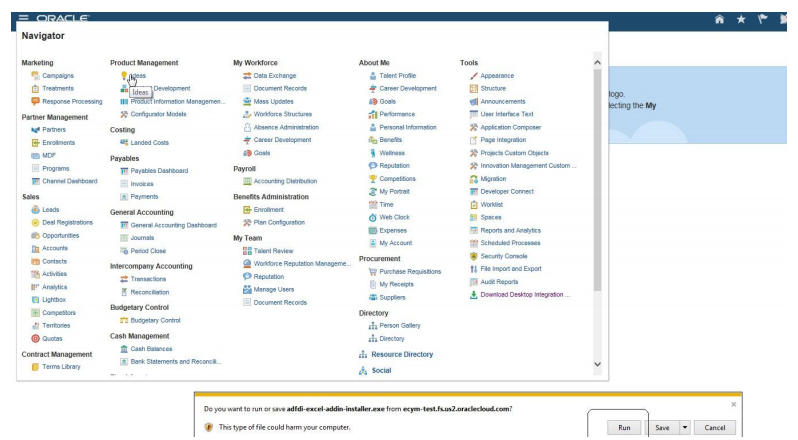
Task: Open Product Information Management link
Action: coord(178,101)
